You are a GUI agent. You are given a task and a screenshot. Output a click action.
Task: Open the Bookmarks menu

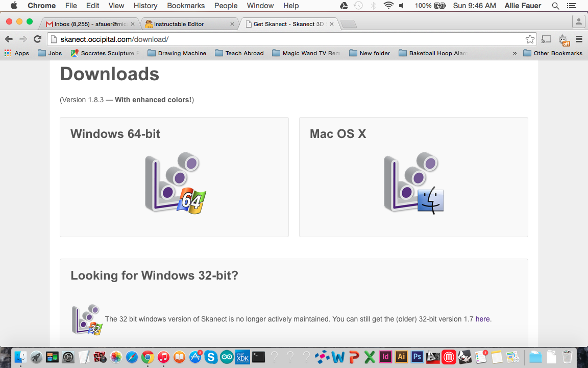(186, 6)
